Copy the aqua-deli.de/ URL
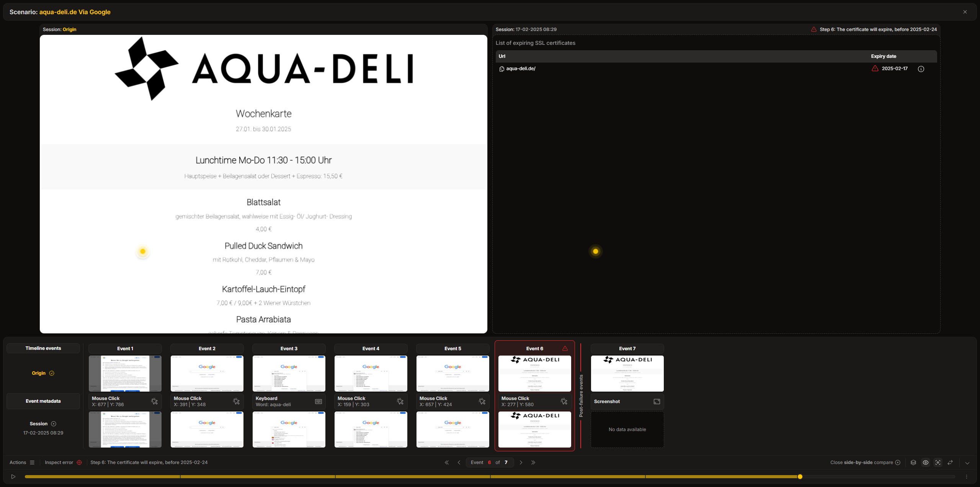 (501, 69)
